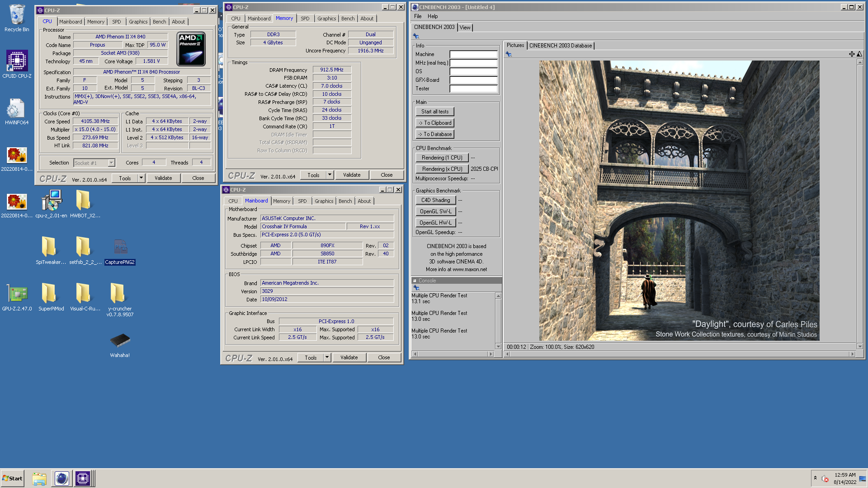Screen dimensions: 868x488
Task: Click Validate in the Memory CPU-Z window
Action: (352, 175)
